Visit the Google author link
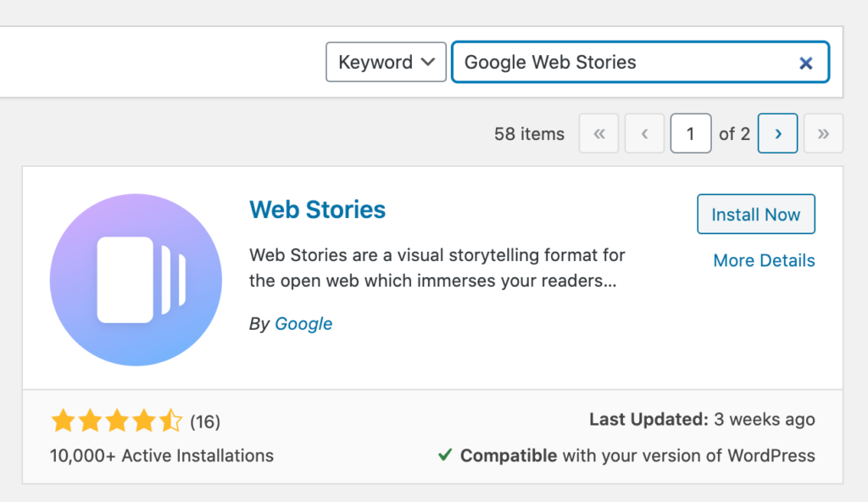 pos(303,324)
